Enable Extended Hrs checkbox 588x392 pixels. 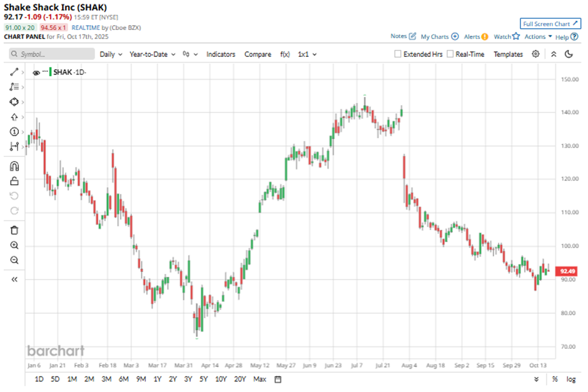[398, 54]
